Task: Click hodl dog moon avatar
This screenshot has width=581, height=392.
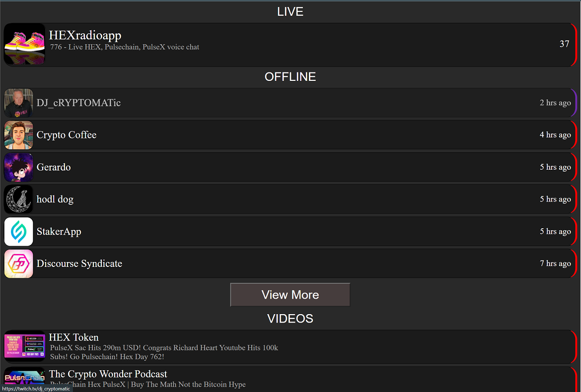Action: coord(18,199)
